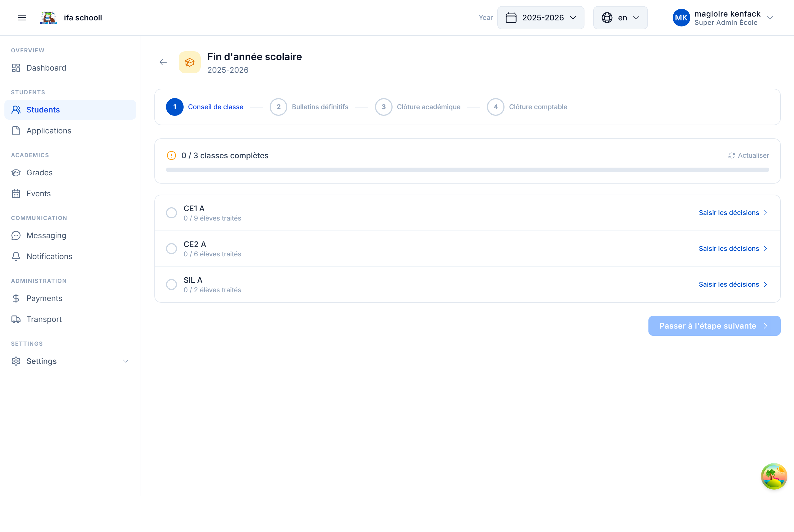
Task: Open the Messaging chat icon
Action: pos(16,235)
